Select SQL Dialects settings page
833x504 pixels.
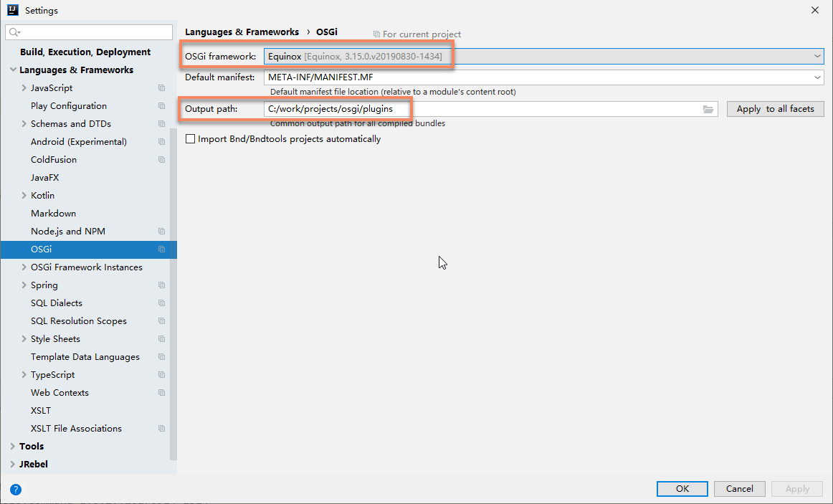[57, 303]
